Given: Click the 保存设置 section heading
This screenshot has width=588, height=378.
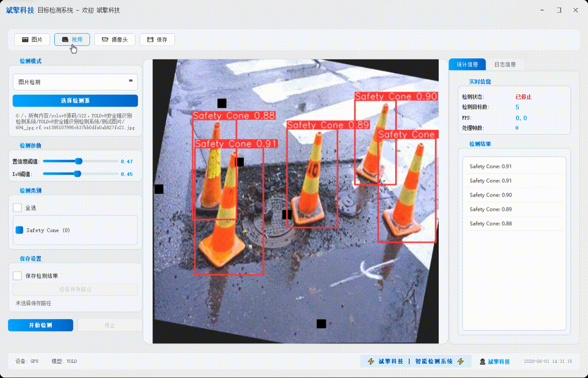Looking at the screenshot, I should tap(30, 259).
